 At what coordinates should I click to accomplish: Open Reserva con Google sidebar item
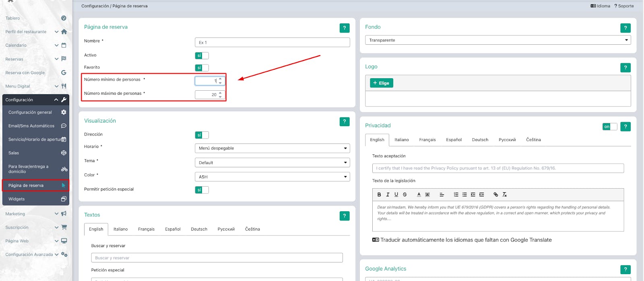tap(35, 73)
